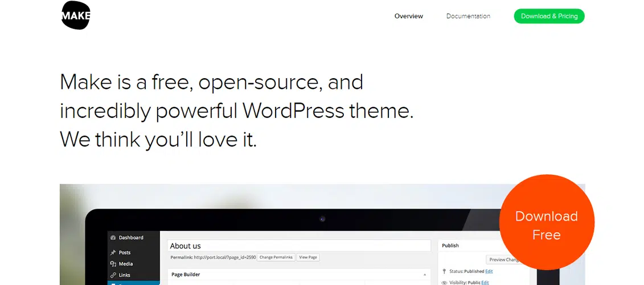Click the Links chain icon
644x285 pixels.
pyautogui.click(x=113, y=275)
